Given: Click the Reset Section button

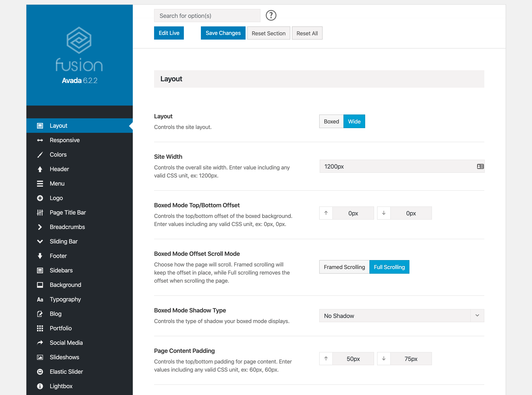Looking at the screenshot, I should 268,33.
